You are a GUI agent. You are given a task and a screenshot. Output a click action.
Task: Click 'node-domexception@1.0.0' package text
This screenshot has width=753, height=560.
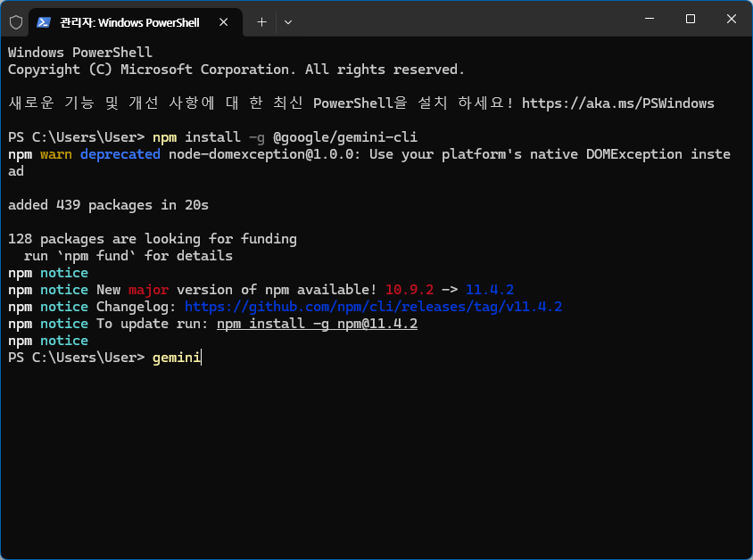261,154
